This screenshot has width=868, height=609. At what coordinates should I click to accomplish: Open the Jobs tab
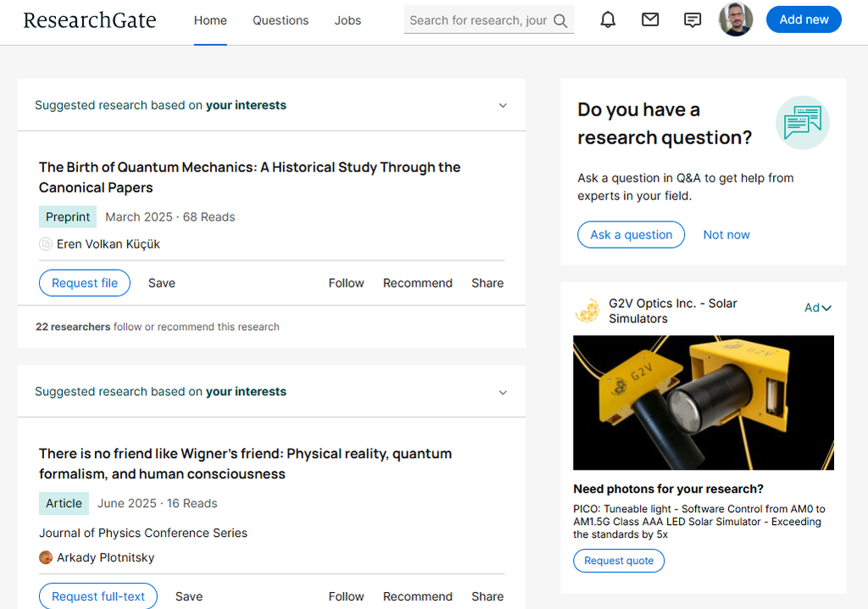point(348,20)
